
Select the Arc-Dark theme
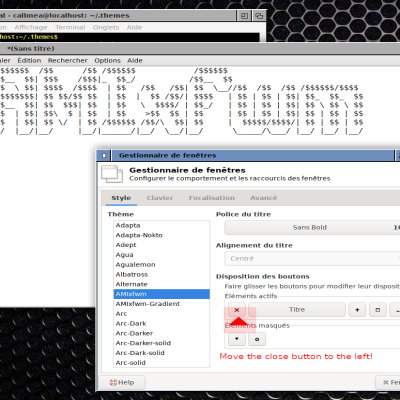(161, 323)
